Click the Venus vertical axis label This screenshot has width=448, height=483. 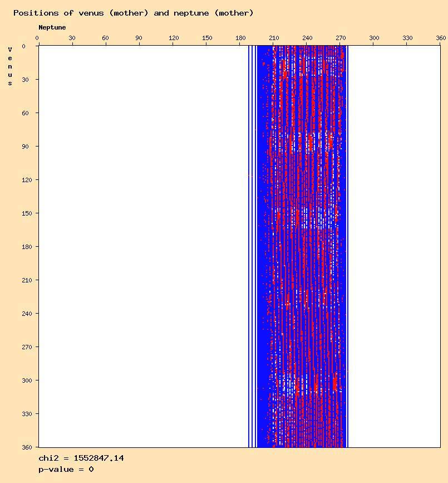(x=10, y=66)
